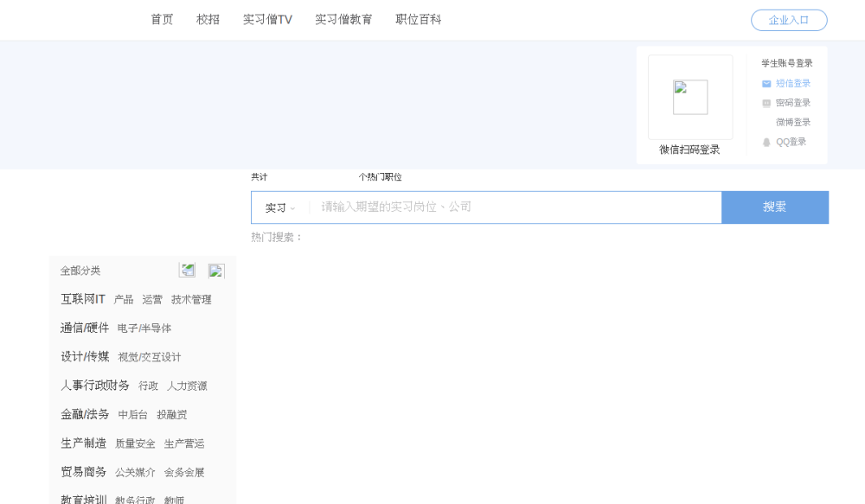Select the 产品 subcategory
Viewport: 865px width, 504px height.
point(124,299)
